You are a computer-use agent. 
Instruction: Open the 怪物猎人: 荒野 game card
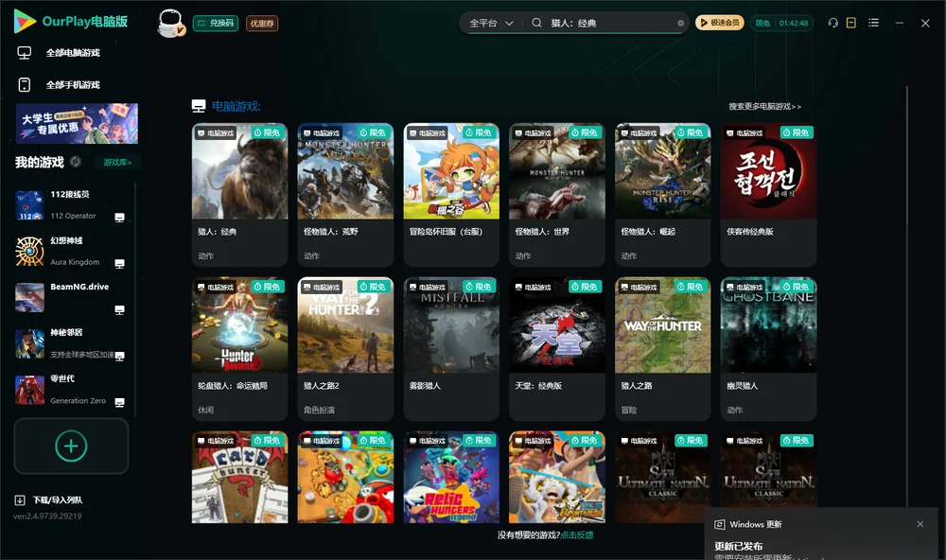[345, 195]
